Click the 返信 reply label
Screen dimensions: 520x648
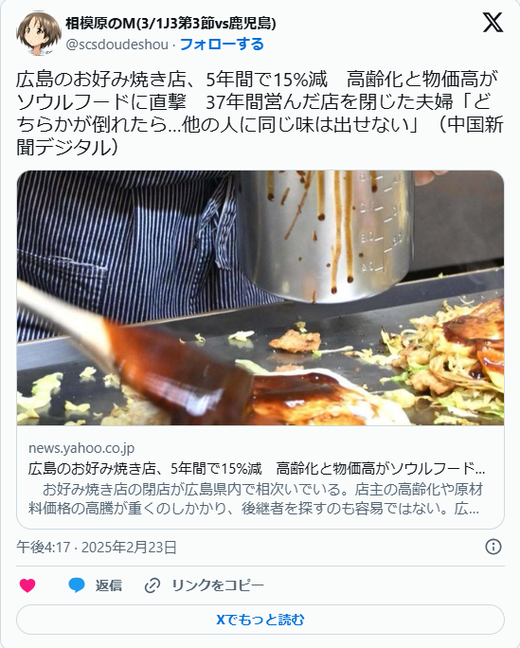pyautogui.click(x=109, y=586)
